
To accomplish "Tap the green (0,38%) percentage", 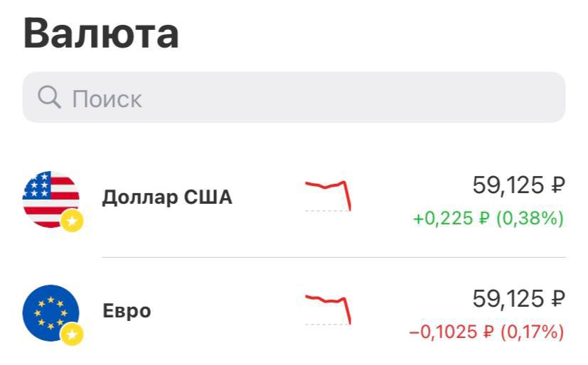I will 528,219.
